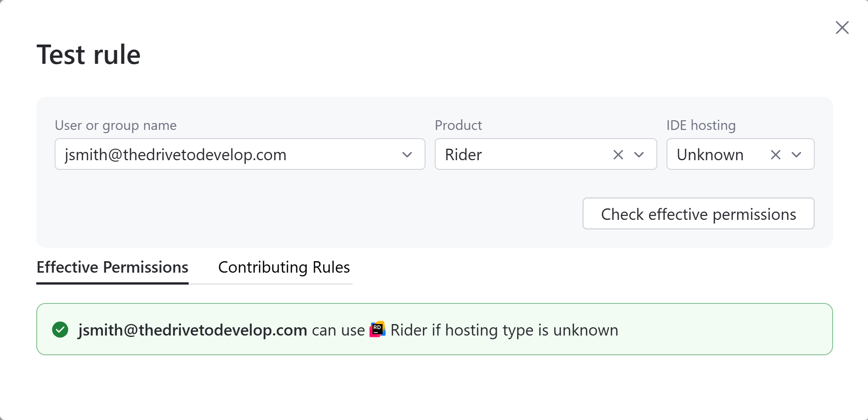This screenshot has height=420, width=868.
Task: Open the IDE hosting dropdown chevron
Action: coord(796,155)
